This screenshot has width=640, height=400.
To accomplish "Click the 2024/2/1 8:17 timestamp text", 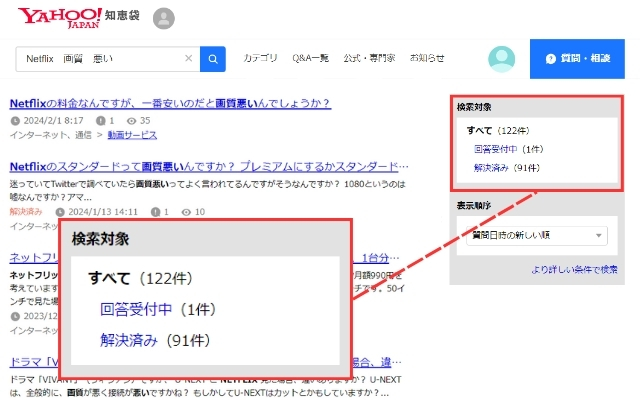I will coord(53,121).
